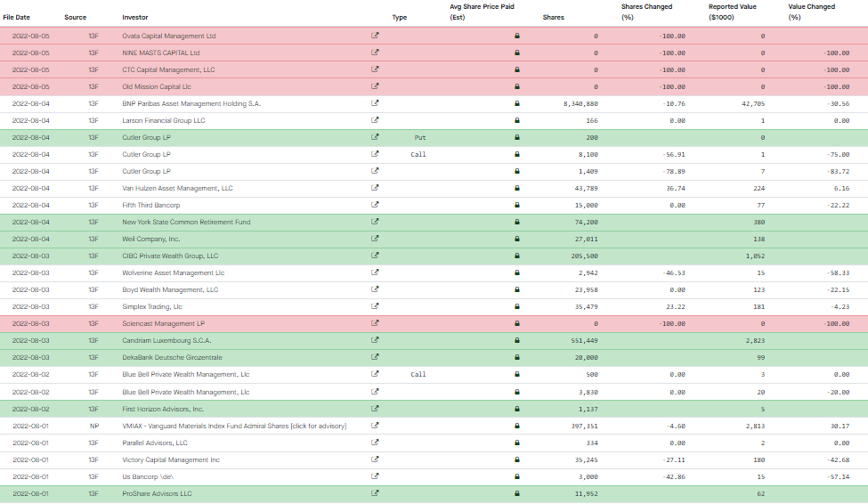Open external link icon in Cutler Group LP Call row
Screen dimensions: 868x504
(375, 154)
